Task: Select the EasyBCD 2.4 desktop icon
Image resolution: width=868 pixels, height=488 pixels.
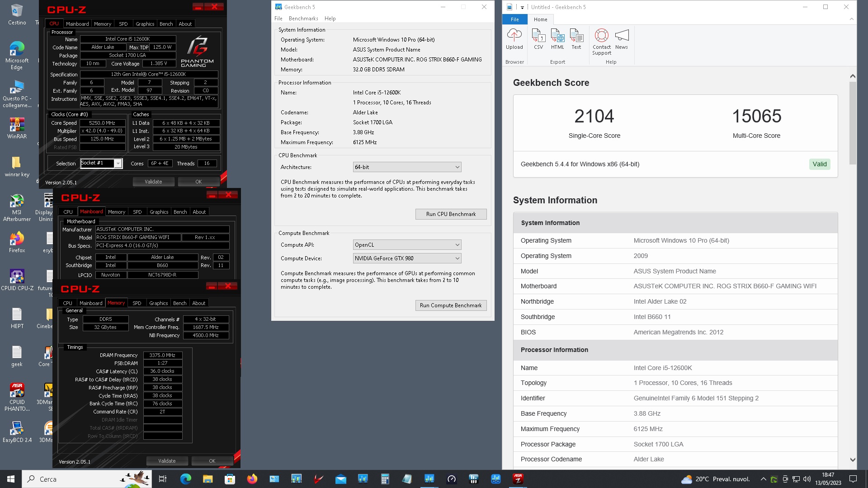Action: pos(17,432)
